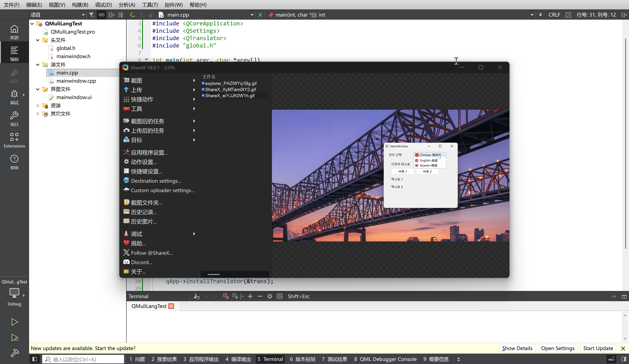Select ShareX_XyMTam0tY2.gif in file list

230,90
